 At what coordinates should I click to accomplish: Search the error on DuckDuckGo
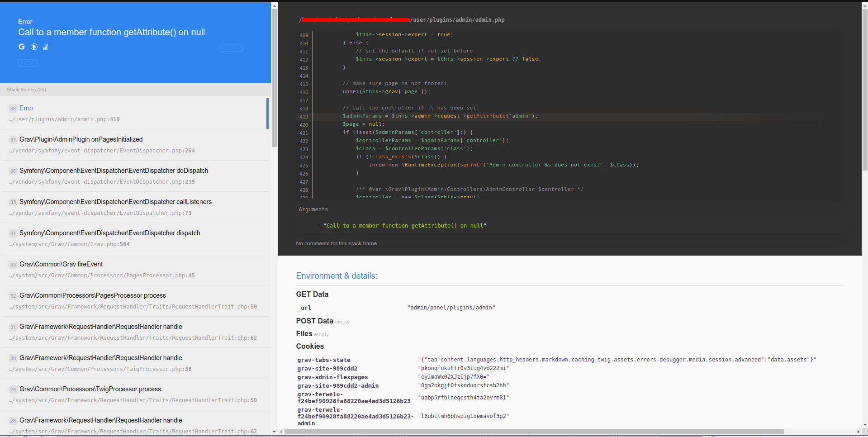click(x=34, y=47)
